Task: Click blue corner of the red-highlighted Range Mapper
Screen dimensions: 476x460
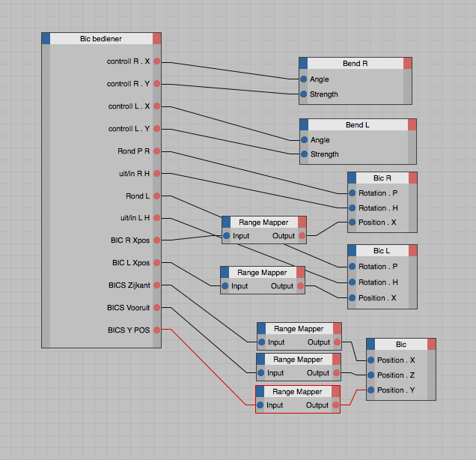Action: [260, 391]
